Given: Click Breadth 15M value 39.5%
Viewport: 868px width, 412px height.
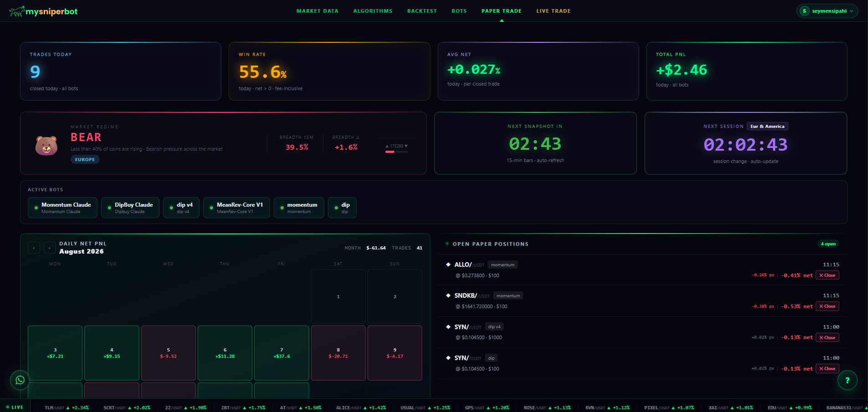Looking at the screenshot, I should pos(297,147).
